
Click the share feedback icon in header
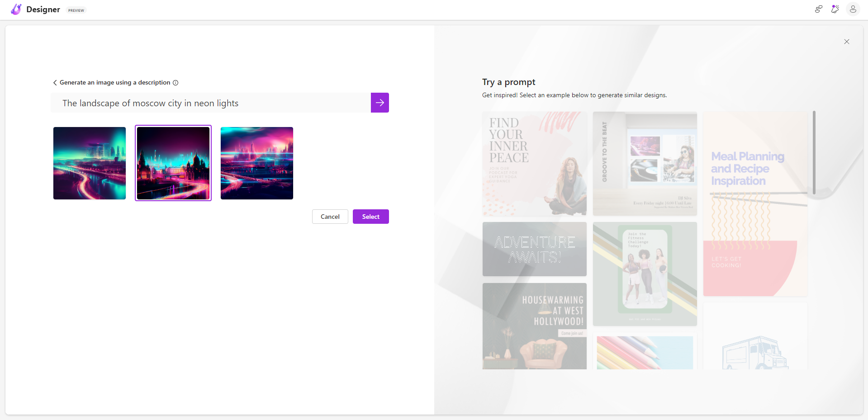coord(818,9)
